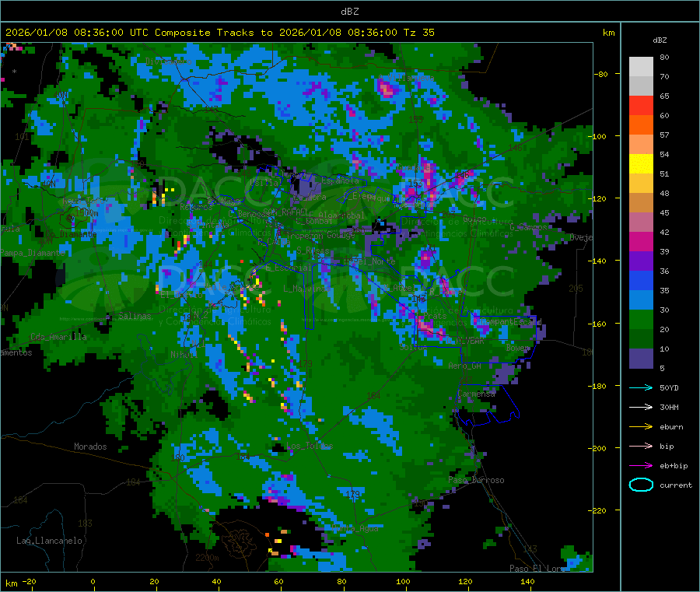Select the light blue swatch between 35 and 30

641,300
